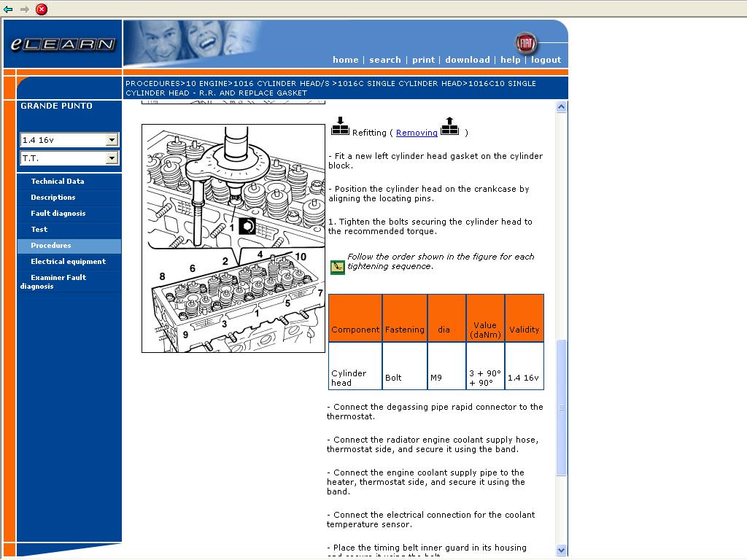Viewport: 747px width, 560px height.
Task: Open the 1.4 16v engine dropdown
Action: 112,140
